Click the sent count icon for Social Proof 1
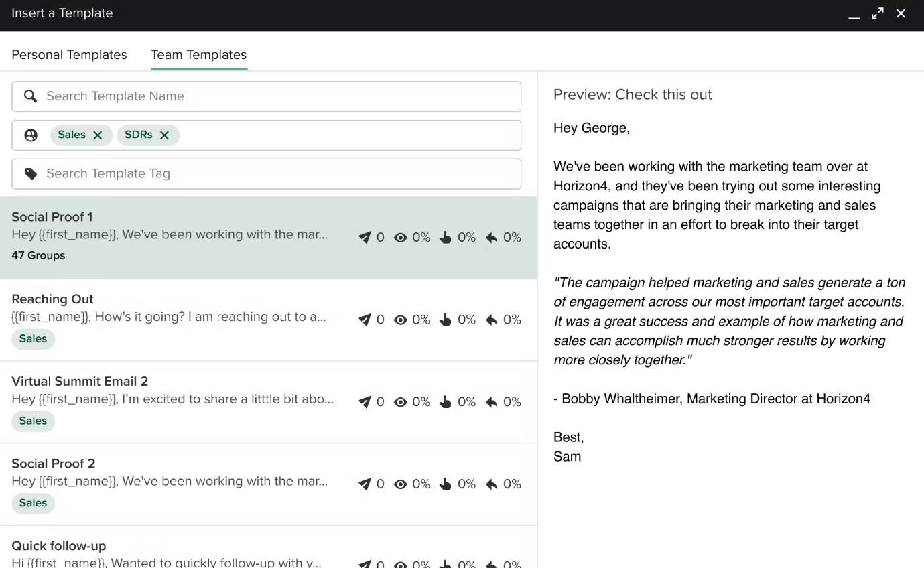 coord(365,238)
